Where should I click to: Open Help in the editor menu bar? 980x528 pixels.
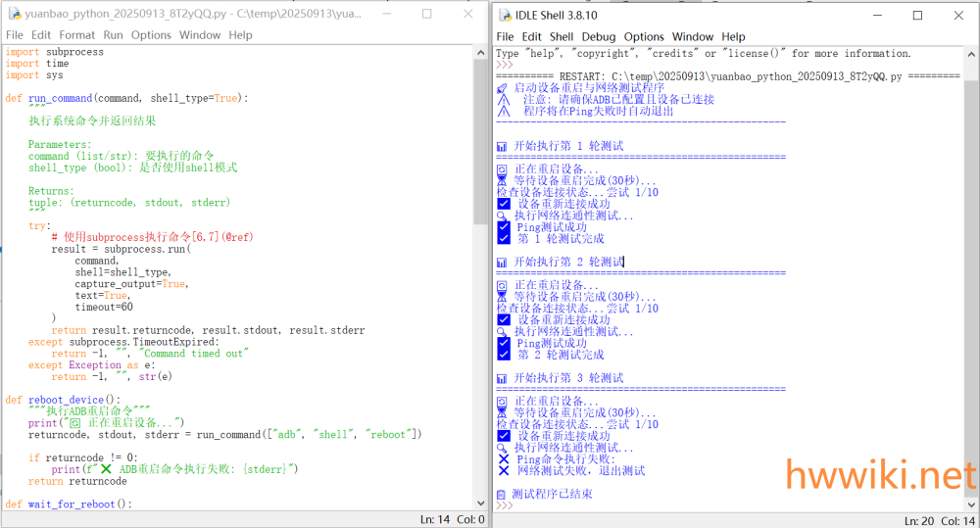pos(240,35)
